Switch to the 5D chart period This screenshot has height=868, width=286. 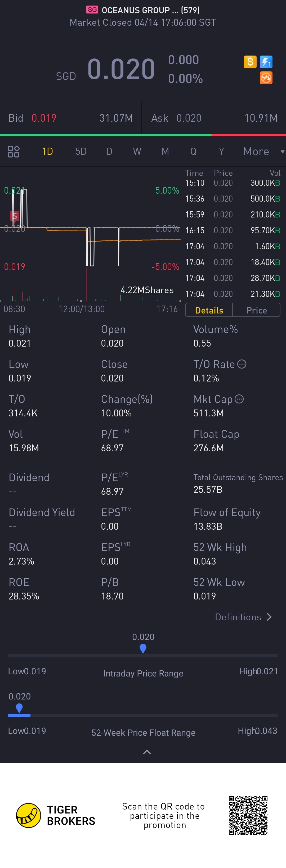(x=81, y=152)
